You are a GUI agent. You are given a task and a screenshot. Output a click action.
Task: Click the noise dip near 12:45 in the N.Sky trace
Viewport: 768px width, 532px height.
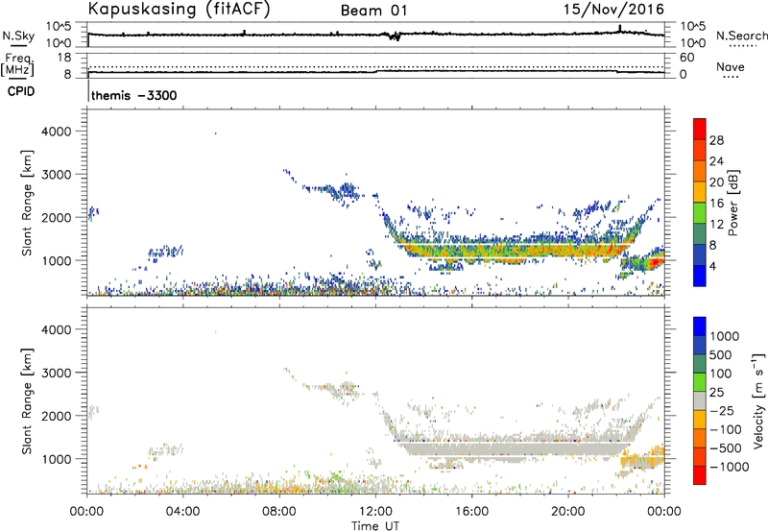394,36
